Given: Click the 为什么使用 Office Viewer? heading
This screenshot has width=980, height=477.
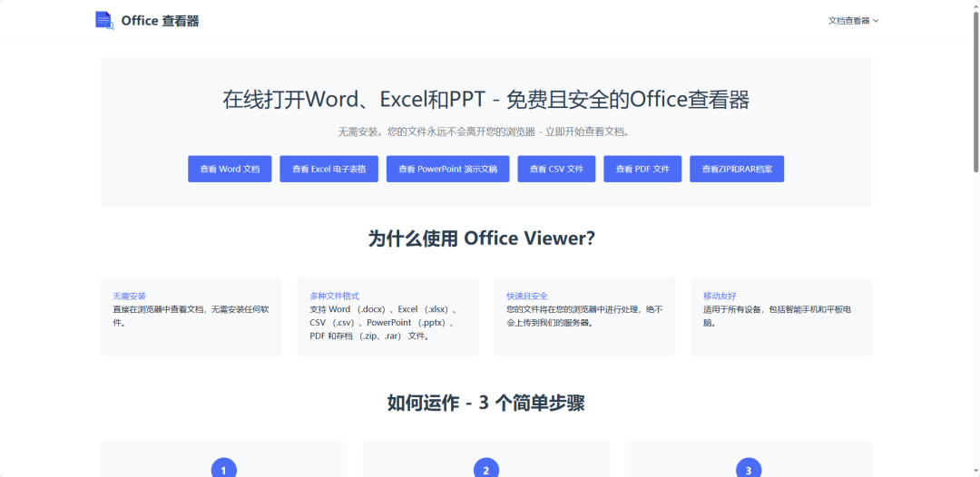Looking at the screenshot, I should pos(482,238).
